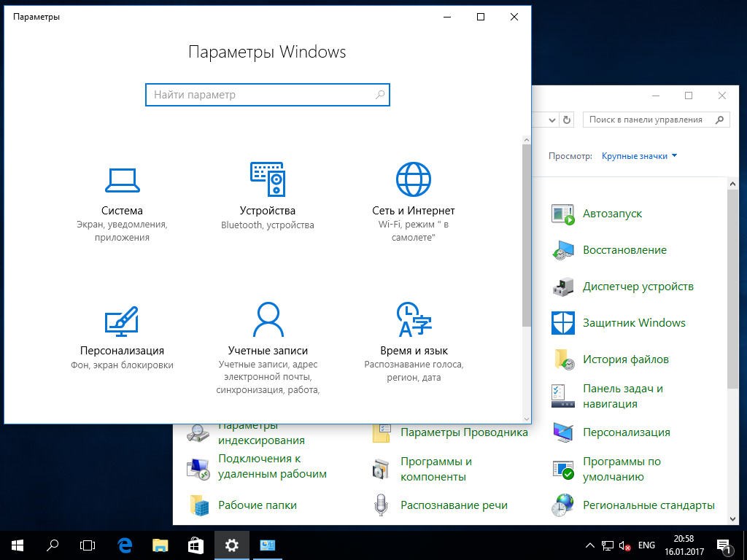The height and width of the screenshot is (560, 747).
Task: Switch to Control Panel on the taskbar
Action: point(267,545)
